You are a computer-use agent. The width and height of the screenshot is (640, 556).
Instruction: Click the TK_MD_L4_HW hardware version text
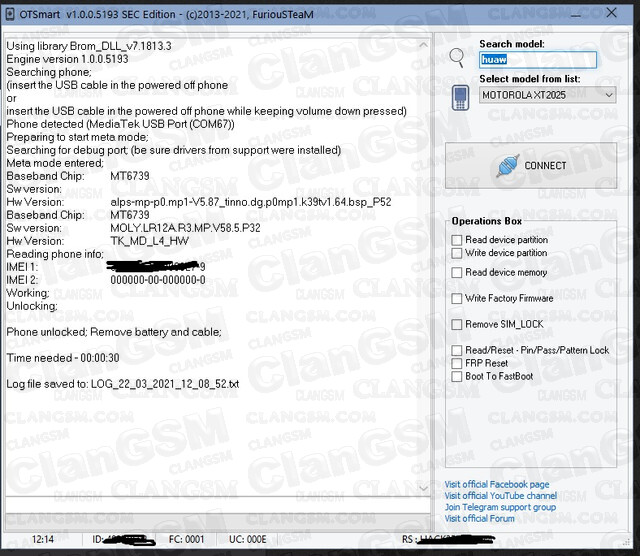(x=149, y=241)
